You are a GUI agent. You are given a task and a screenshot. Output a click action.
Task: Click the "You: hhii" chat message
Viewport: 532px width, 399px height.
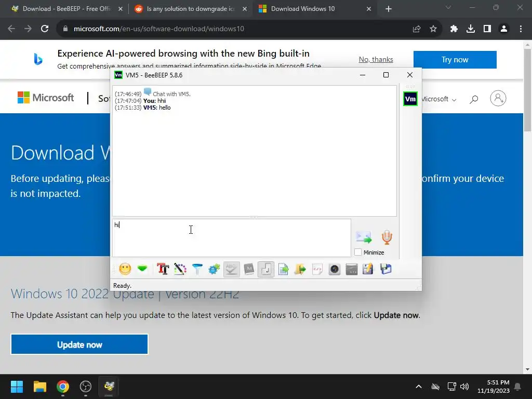[x=155, y=101]
